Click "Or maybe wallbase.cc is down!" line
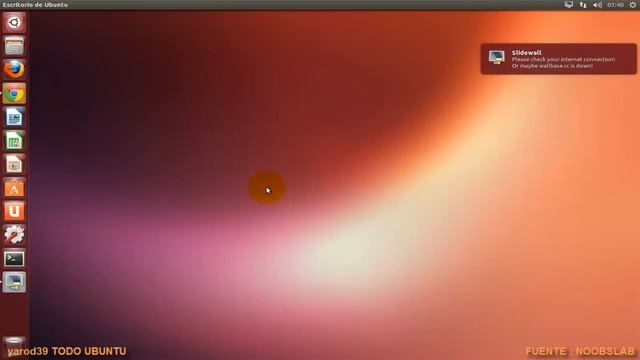Viewport: 640px width, 360px height. (552, 66)
